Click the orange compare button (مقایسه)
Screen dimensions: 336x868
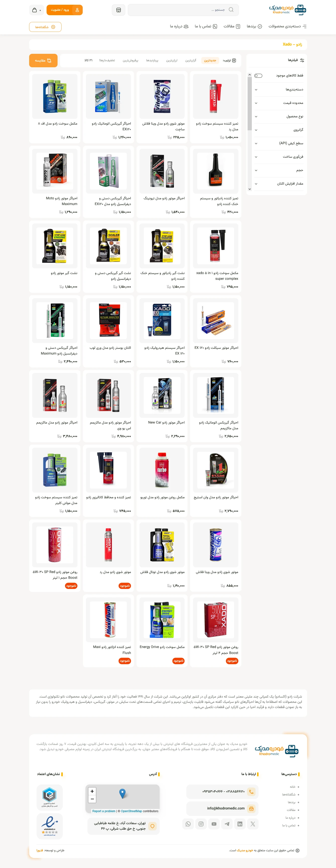(x=43, y=61)
